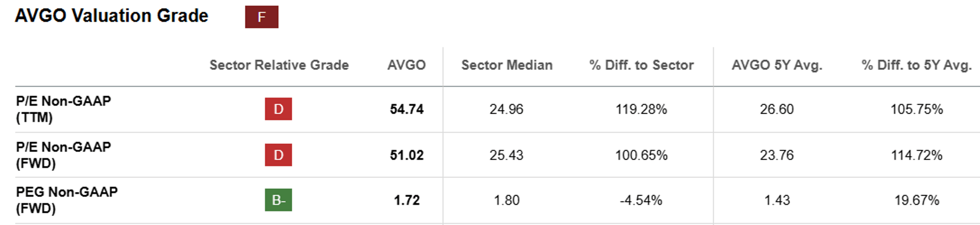The width and height of the screenshot is (980, 225).
Task: Click the D grade badge for P/E TTM
Action: 278,109
